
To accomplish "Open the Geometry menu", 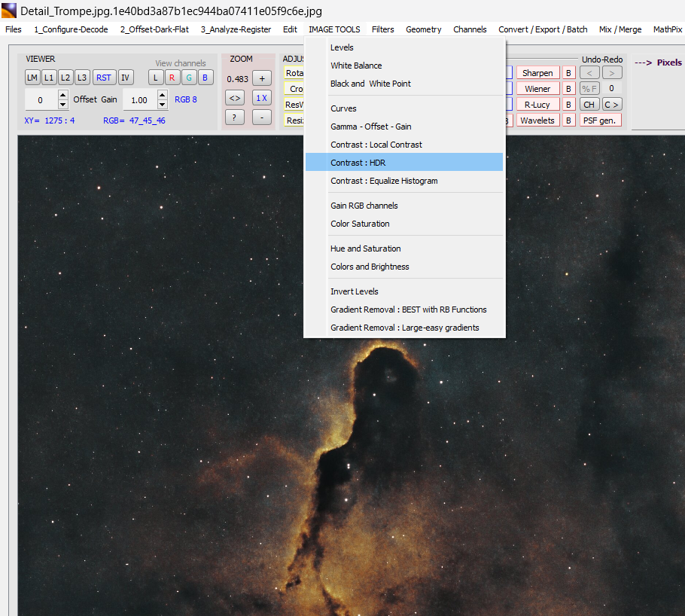I will pyautogui.click(x=424, y=29).
